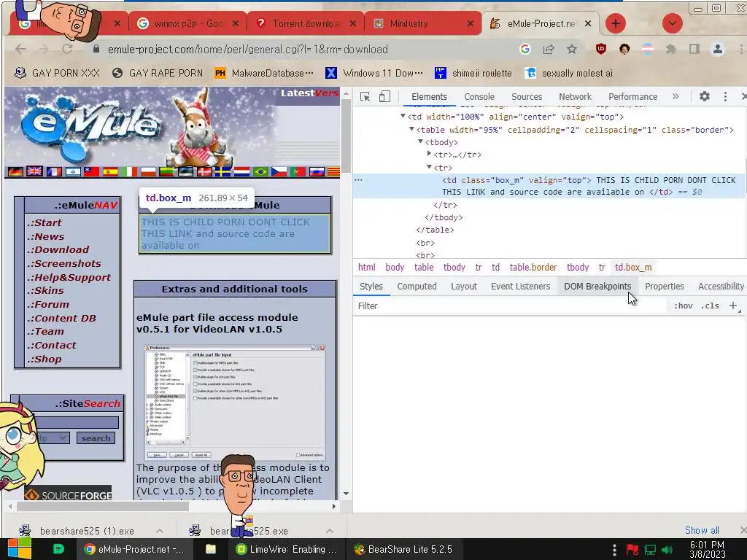This screenshot has height=560, width=747.
Task: Toggle device toolbar in DevTools
Action: click(x=384, y=97)
